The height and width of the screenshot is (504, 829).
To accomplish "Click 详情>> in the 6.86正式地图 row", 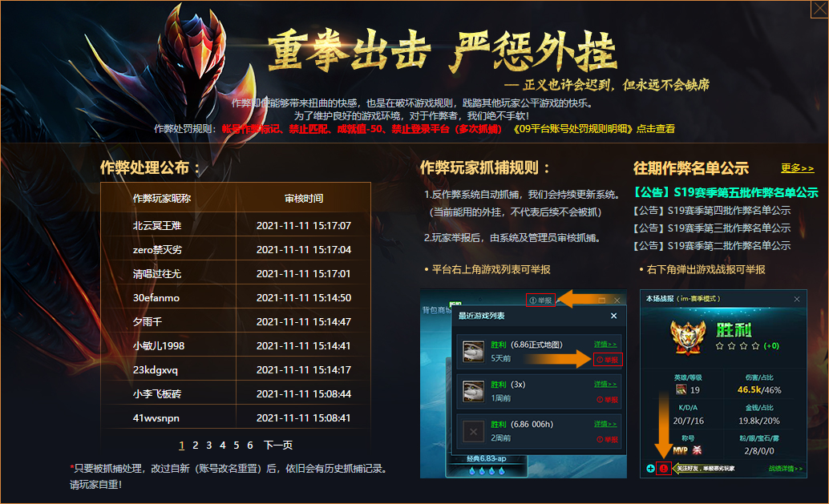I will pyautogui.click(x=605, y=344).
